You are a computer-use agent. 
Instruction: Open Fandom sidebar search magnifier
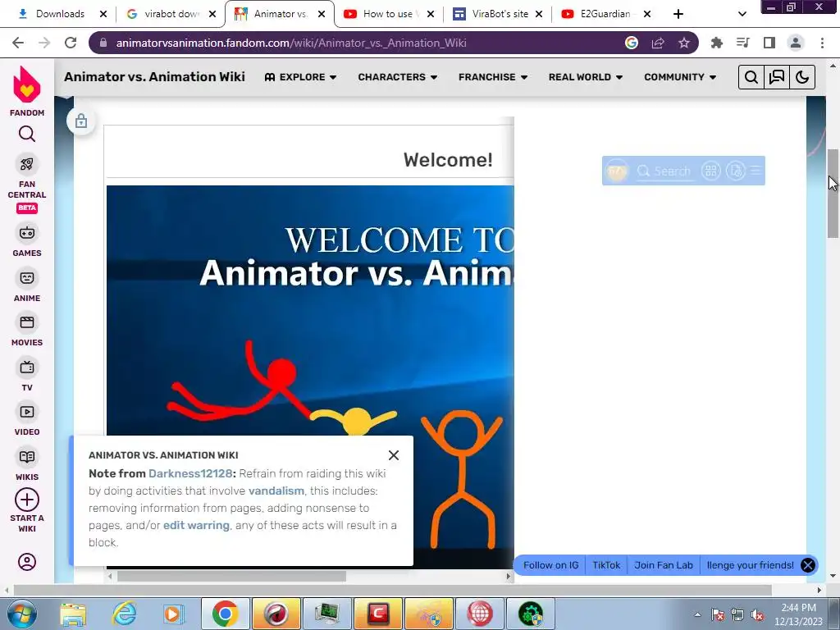[27, 134]
